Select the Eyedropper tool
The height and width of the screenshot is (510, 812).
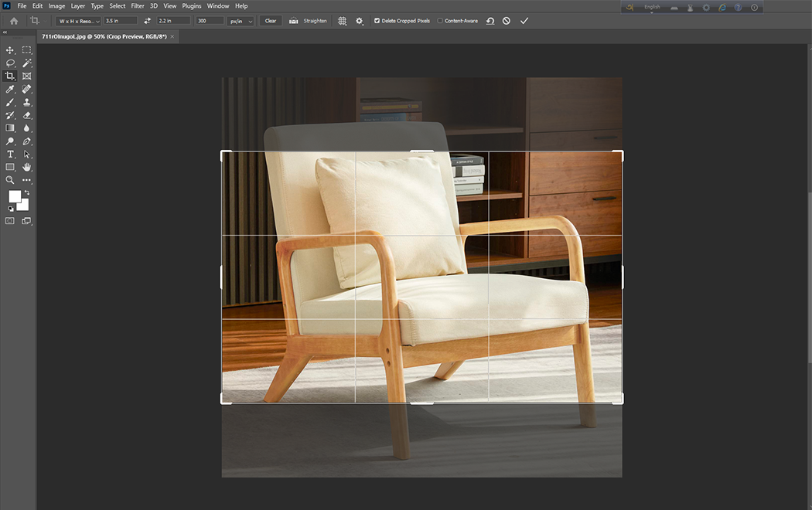10,89
